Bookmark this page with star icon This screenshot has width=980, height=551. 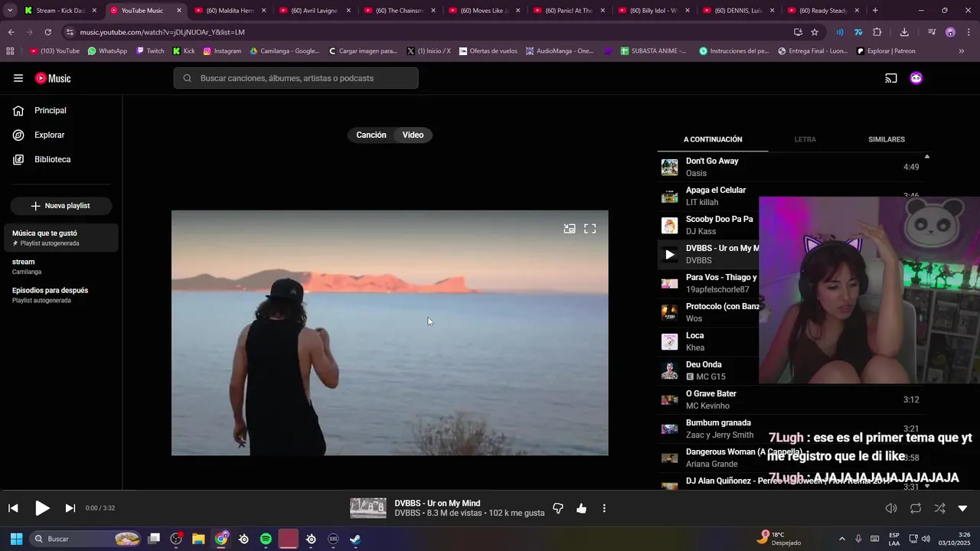tap(815, 32)
